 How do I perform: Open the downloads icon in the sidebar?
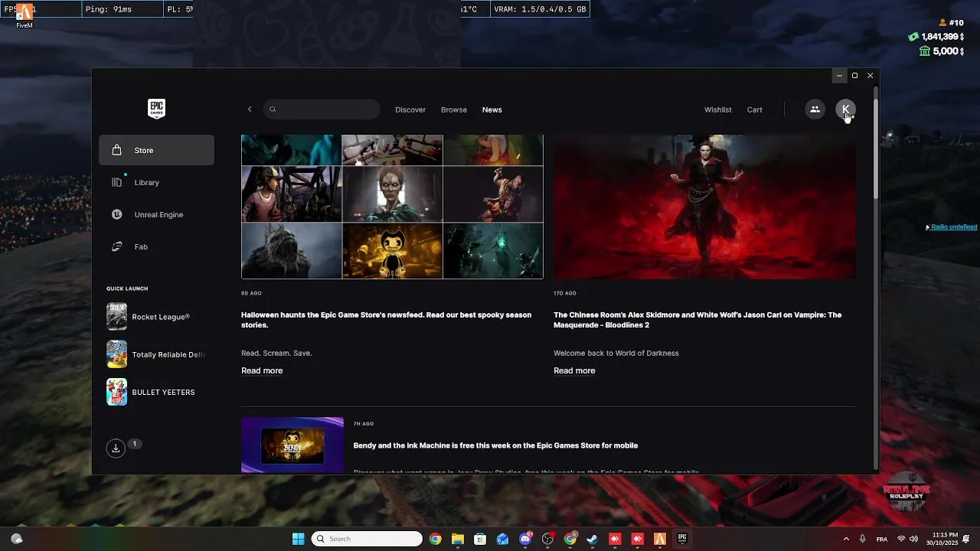pyautogui.click(x=116, y=448)
